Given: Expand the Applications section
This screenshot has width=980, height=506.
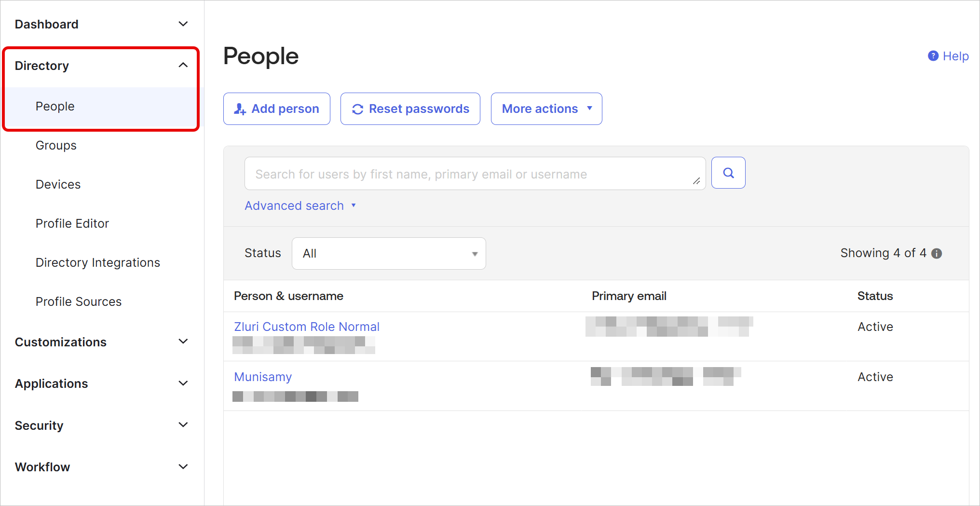Looking at the screenshot, I should point(101,383).
